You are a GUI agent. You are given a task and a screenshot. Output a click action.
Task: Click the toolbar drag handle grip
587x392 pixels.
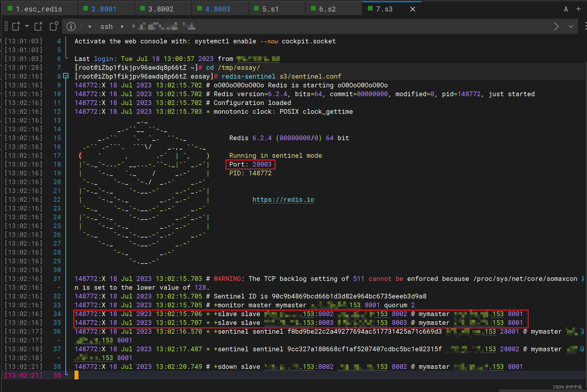[x=6, y=26]
